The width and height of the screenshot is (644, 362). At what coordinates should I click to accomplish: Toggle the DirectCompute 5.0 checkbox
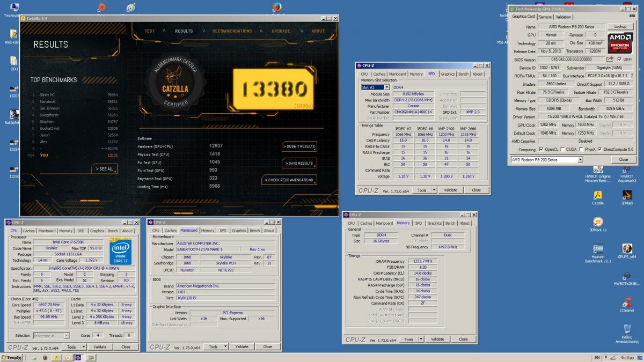tap(601, 150)
